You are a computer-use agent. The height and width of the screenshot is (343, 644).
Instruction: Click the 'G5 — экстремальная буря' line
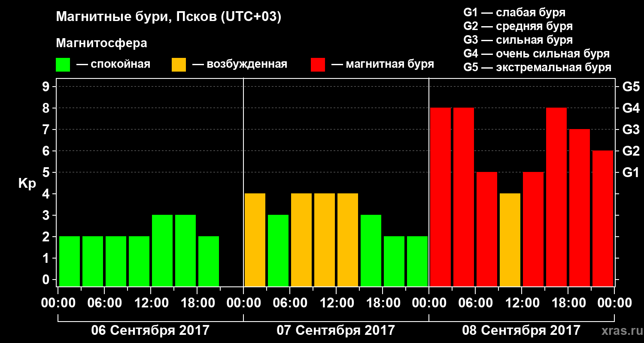(537, 67)
